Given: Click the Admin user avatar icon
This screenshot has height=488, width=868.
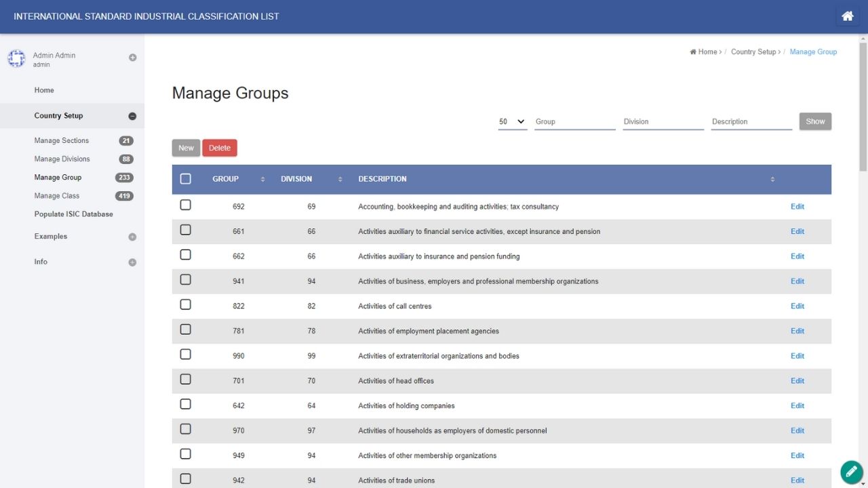Looking at the screenshot, I should (x=16, y=59).
